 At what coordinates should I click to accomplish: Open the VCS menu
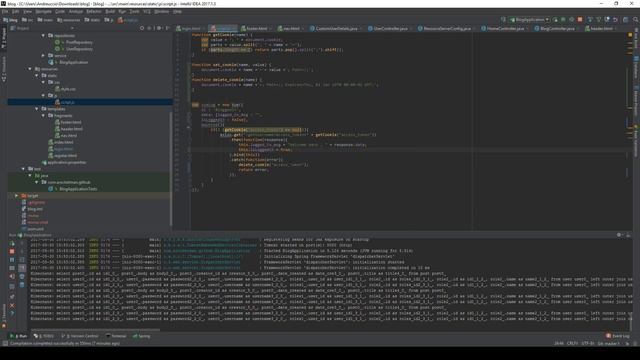[147, 11]
